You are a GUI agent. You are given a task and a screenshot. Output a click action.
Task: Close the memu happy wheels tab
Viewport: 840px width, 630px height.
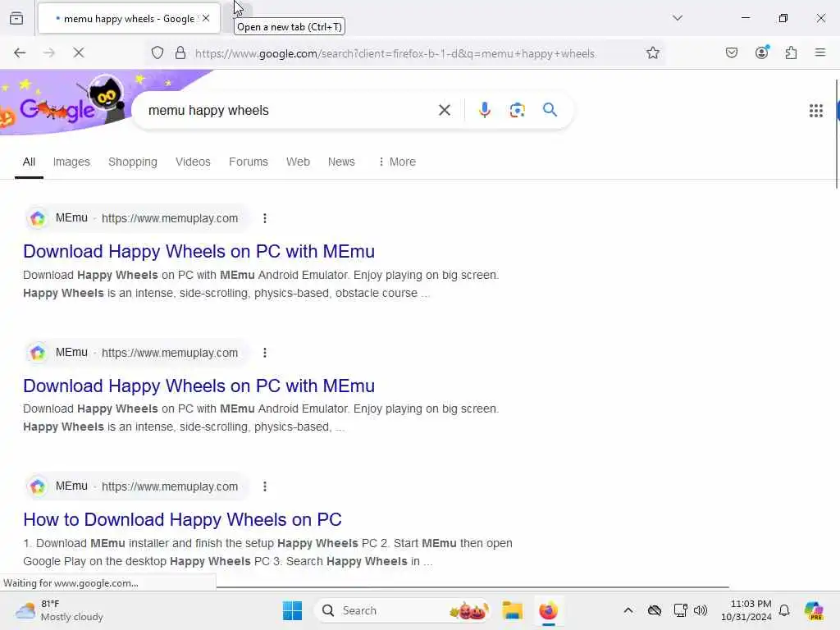click(x=206, y=18)
